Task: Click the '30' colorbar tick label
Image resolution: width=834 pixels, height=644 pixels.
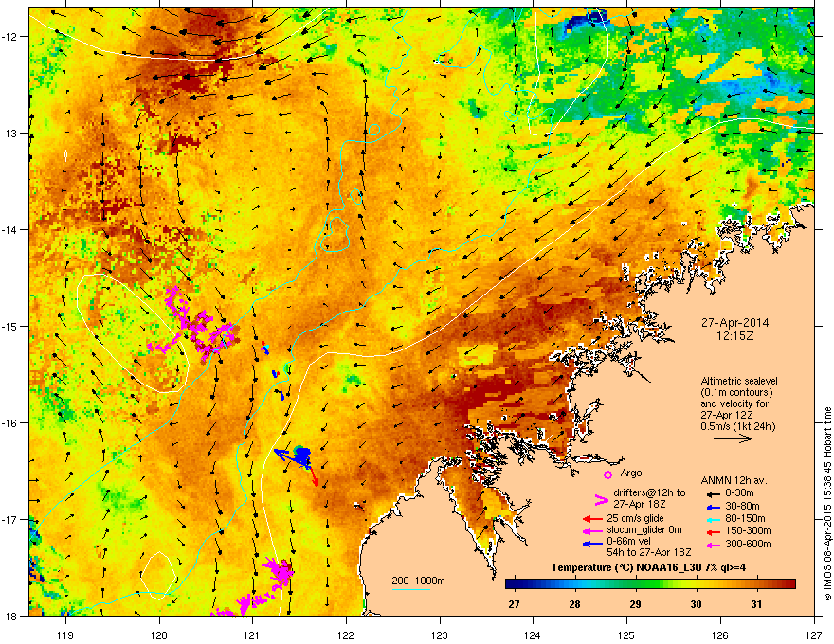Action: 696,604
